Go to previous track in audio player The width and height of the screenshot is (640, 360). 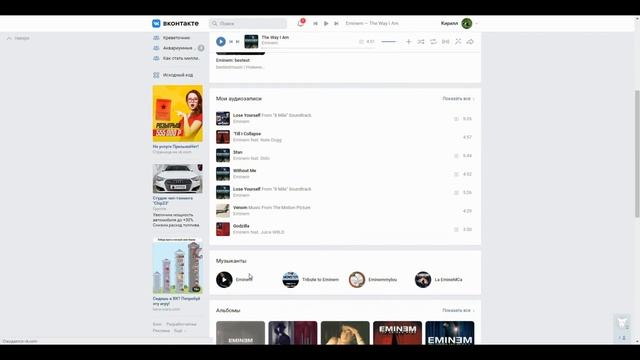tap(231, 42)
